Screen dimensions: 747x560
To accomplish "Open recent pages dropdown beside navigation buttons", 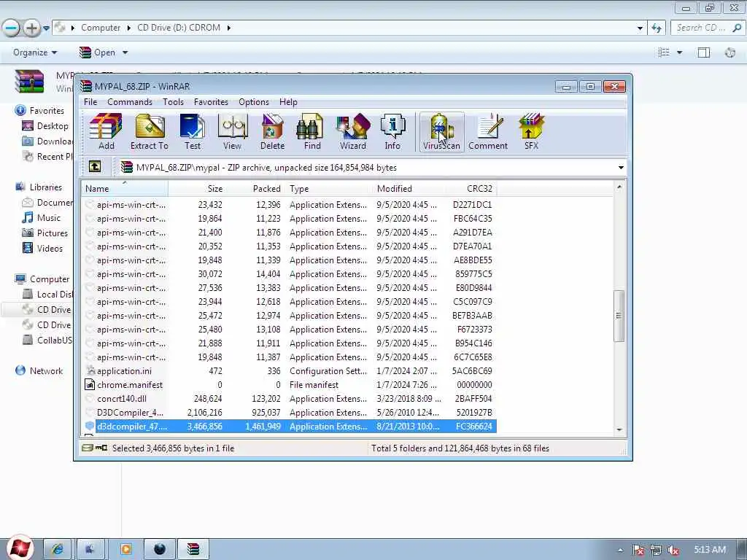I will coord(46,28).
